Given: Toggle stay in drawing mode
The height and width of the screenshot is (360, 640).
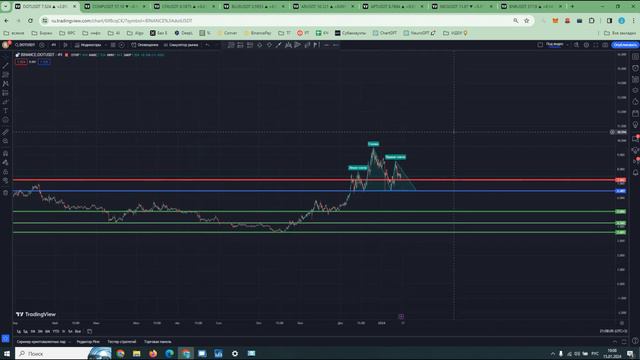Looking at the screenshot, I should pyautogui.click(x=5, y=162).
